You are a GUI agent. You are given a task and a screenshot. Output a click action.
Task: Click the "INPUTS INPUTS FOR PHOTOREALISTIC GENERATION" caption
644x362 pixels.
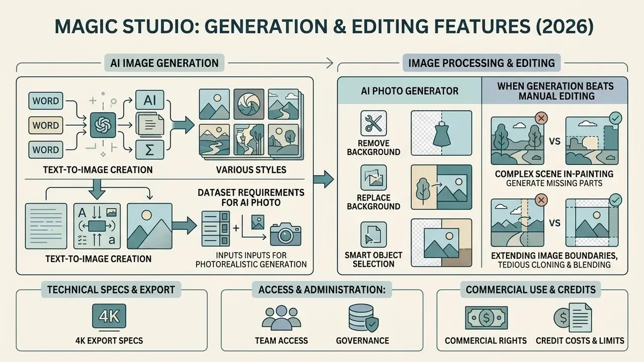coord(251,260)
